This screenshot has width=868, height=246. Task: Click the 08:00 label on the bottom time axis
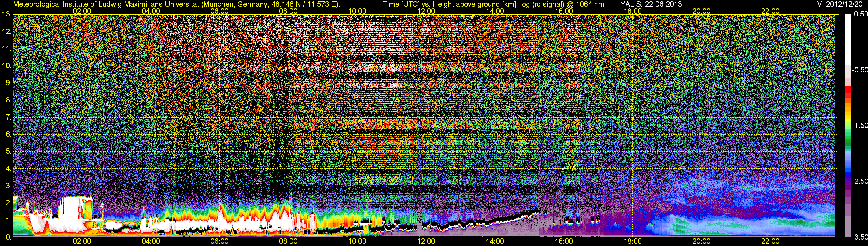click(288, 241)
